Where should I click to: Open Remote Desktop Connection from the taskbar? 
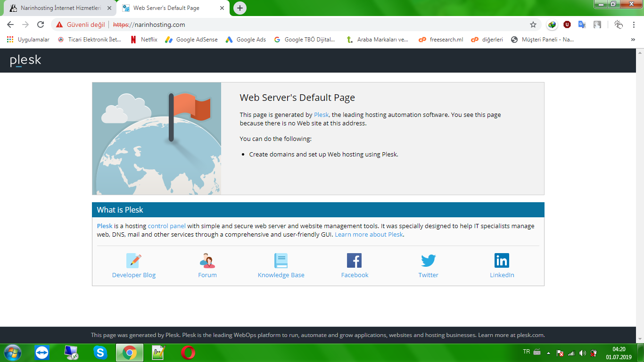71,353
